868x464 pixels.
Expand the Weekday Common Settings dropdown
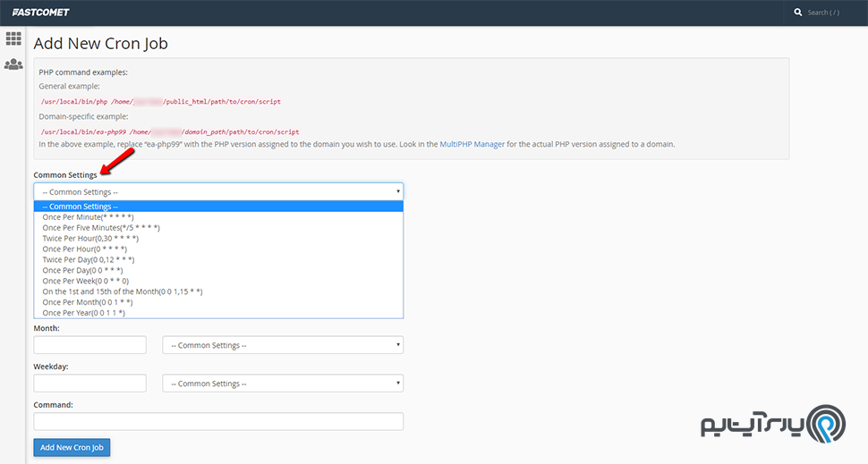pos(282,384)
